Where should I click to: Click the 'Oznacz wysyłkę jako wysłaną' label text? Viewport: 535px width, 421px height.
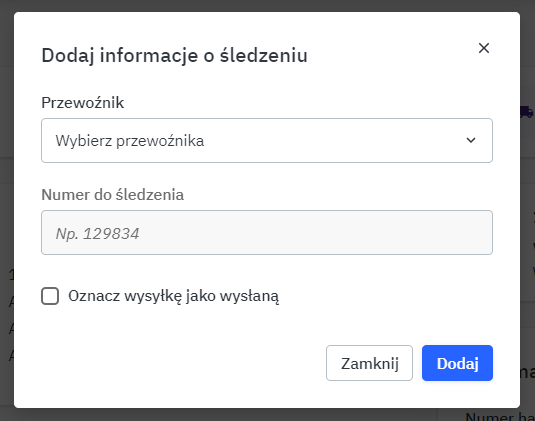[x=173, y=296]
